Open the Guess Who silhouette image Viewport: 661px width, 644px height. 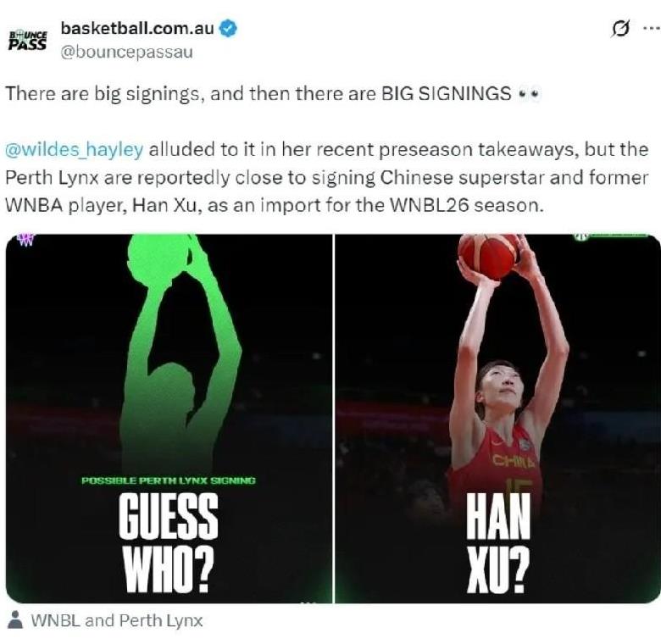pos(169,419)
